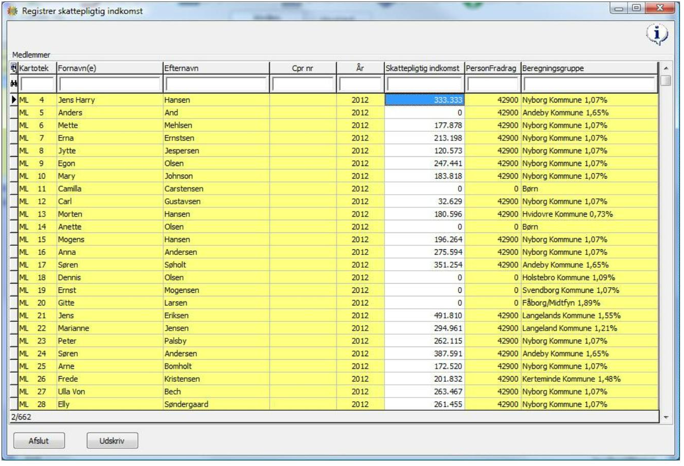The width and height of the screenshot is (684, 466).
Task: Click last name Bomholt
Action: [x=178, y=366]
